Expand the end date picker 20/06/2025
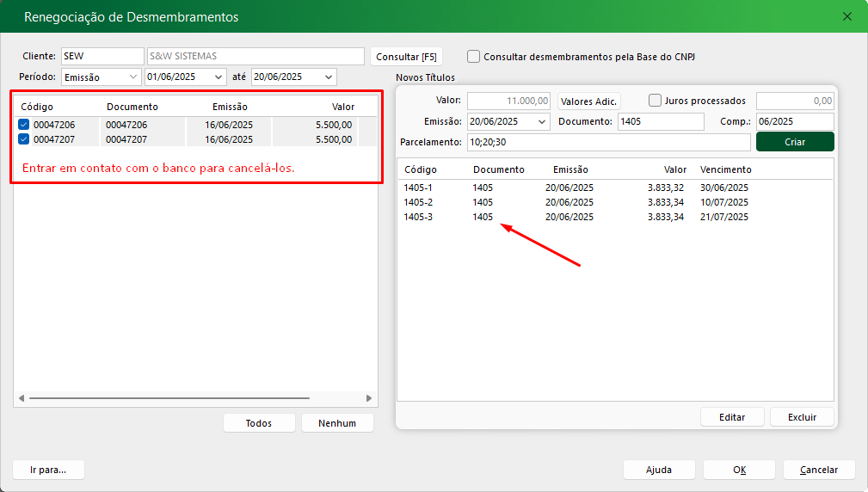The image size is (868, 492). point(329,77)
